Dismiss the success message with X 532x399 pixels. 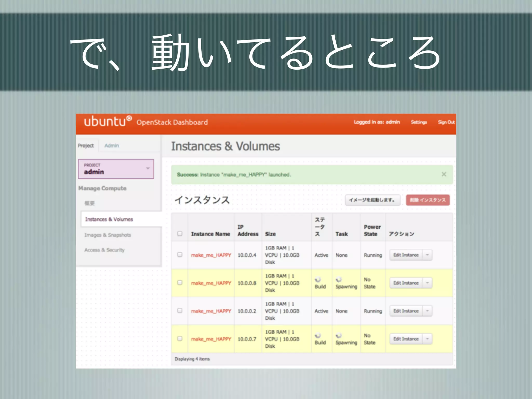pyautogui.click(x=444, y=174)
